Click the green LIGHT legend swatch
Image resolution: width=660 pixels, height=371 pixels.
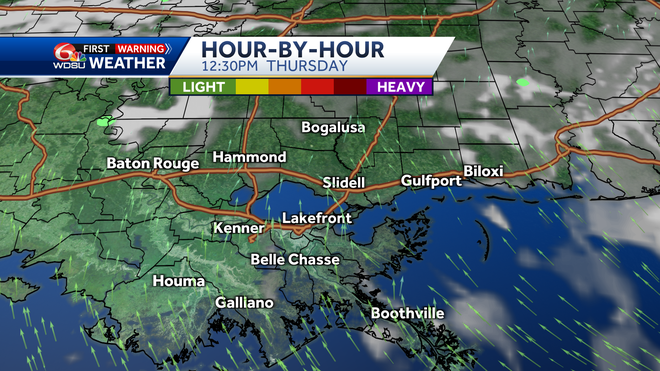203,87
